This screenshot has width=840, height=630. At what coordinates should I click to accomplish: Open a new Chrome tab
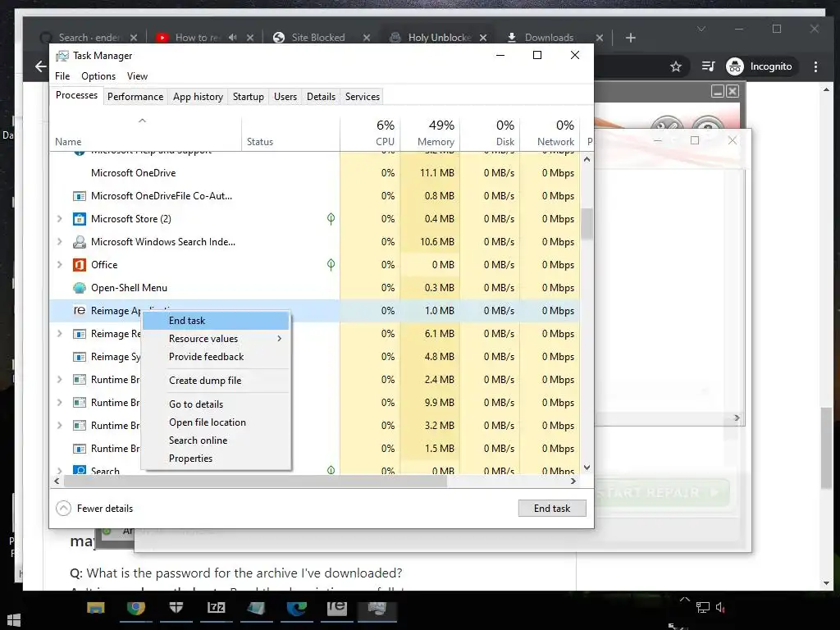tap(631, 38)
